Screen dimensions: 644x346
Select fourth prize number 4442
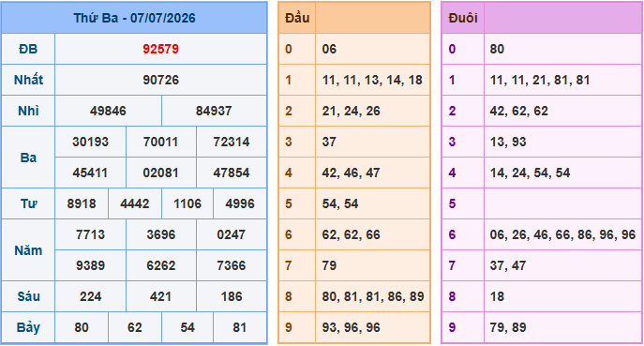tap(135, 203)
